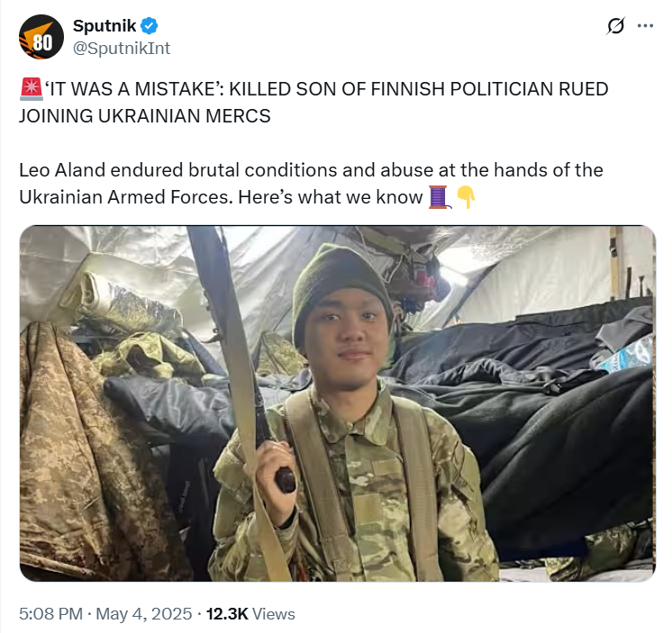Open the Sputnik profile avatar

[x=41, y=37]
